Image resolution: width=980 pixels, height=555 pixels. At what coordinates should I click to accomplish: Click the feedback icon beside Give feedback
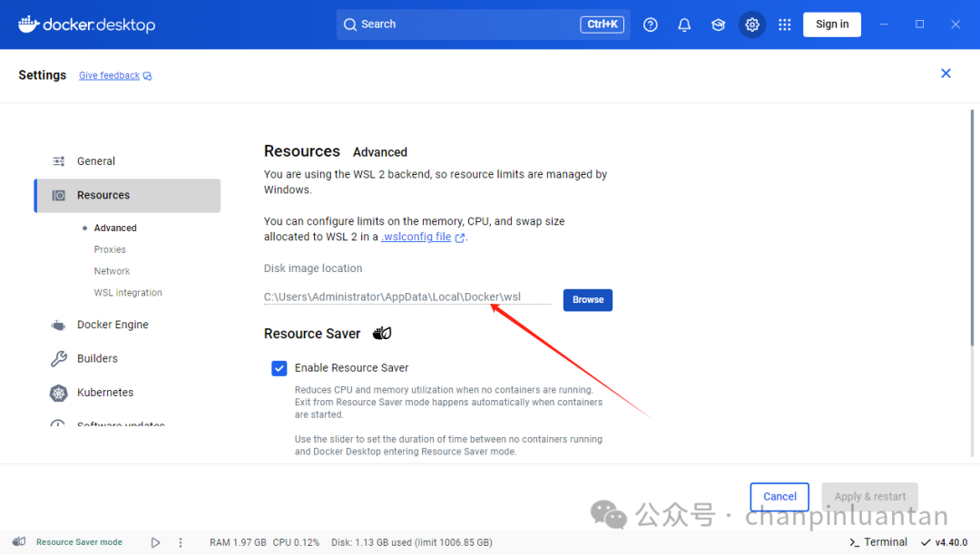(x=148, y=76)
